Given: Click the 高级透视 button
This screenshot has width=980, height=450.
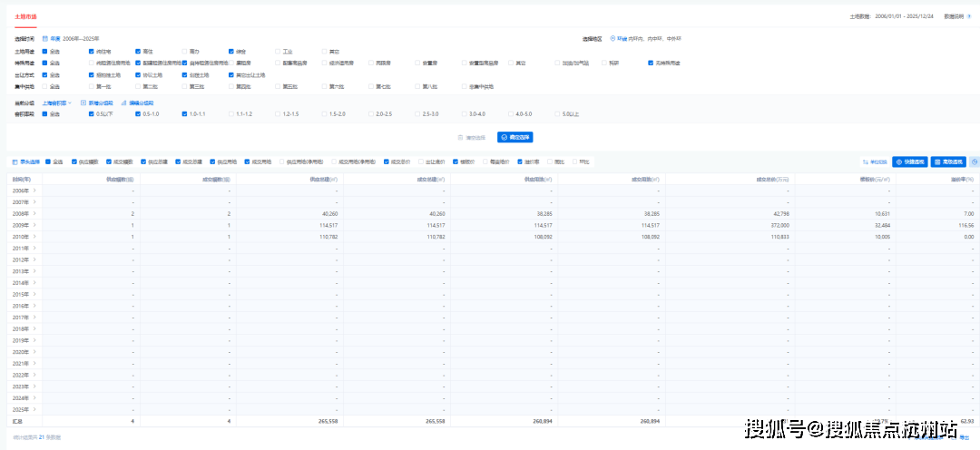Looking at the screenshot, I should [x=948, y=161].
